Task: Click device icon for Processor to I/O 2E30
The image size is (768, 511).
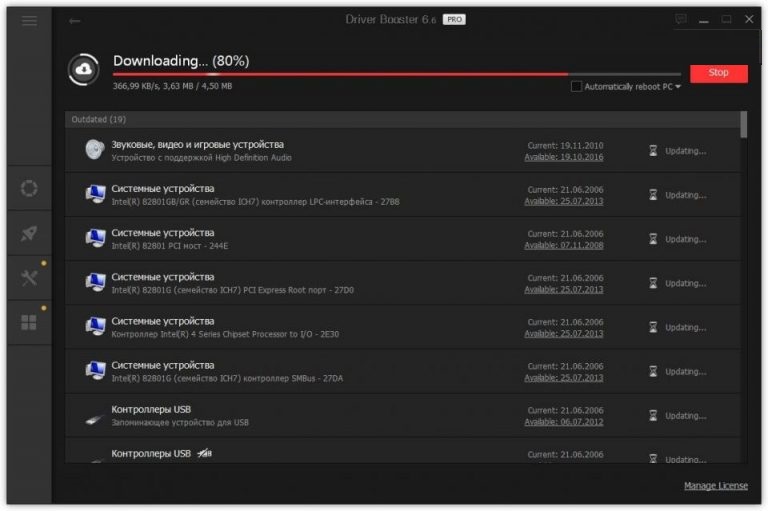Action: coord(95,326)
